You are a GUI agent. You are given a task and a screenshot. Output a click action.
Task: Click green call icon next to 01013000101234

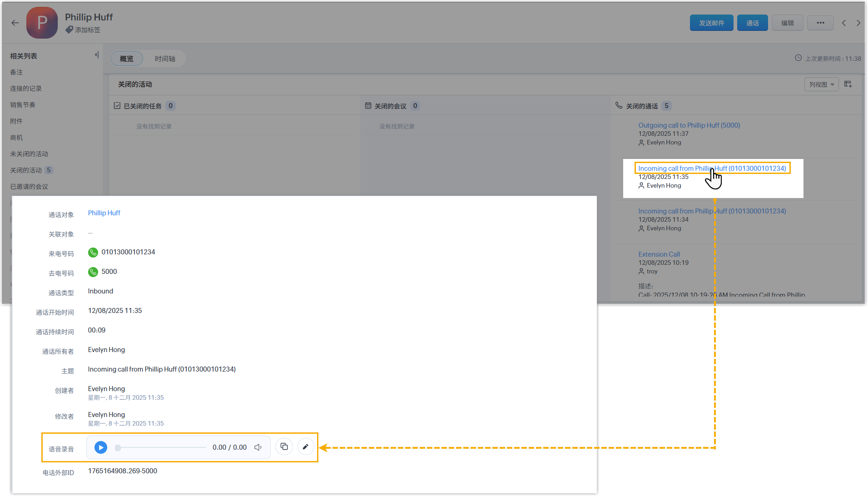point(93,253)
